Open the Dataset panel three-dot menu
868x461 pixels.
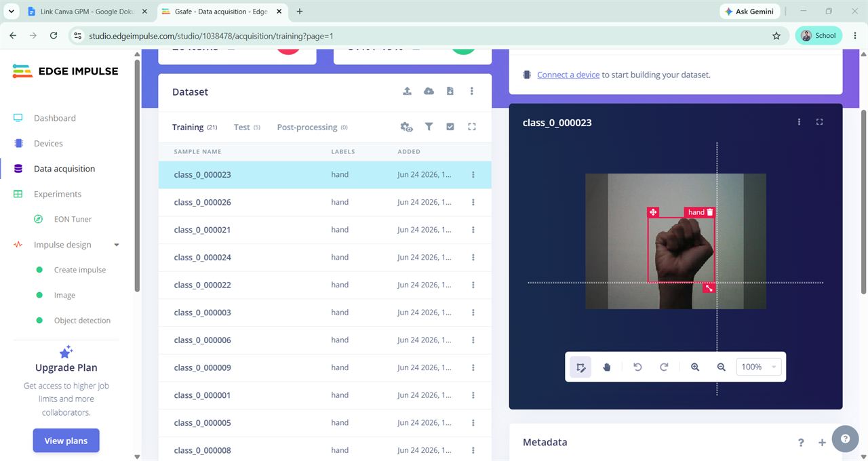coord(472,91)
